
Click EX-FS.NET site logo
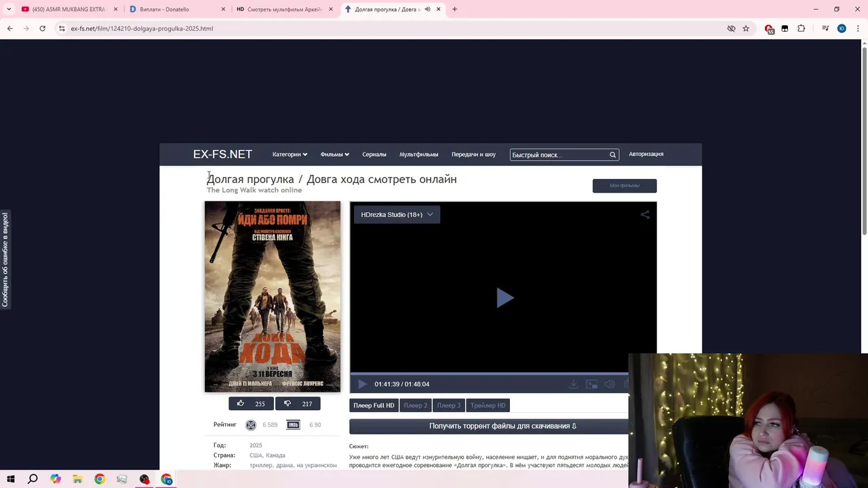coord(222,155)
